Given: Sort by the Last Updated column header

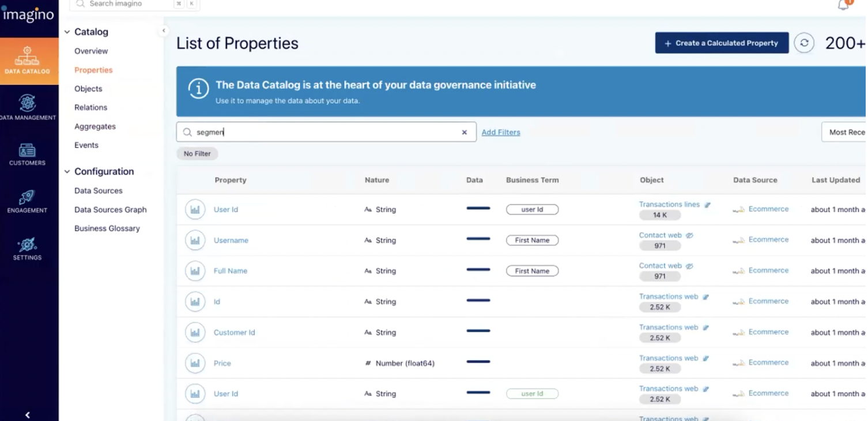Looking at the screenshot, I should pos(836,180).
